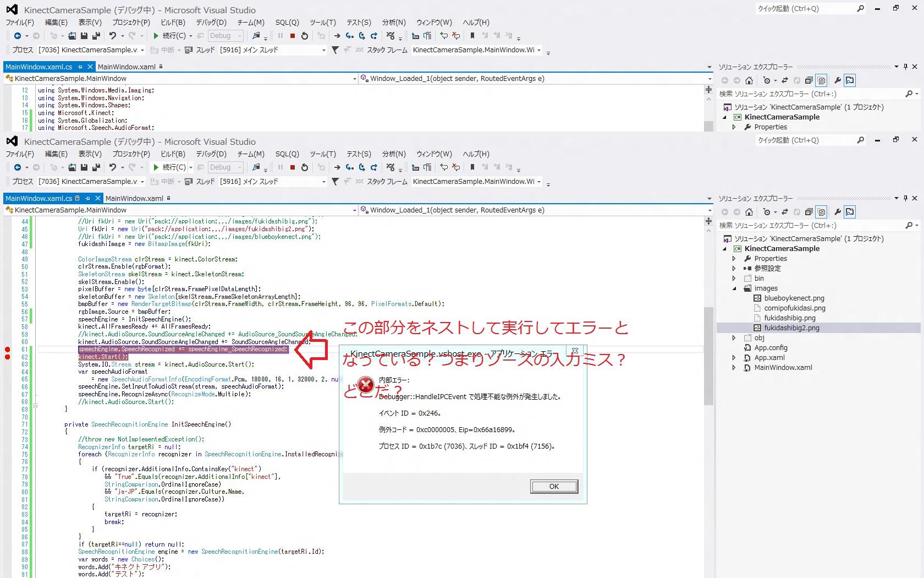Expand the obj folder in Solution Explorer
Image resolution: width=924 pixels, height=578 pixels.
point(734,338)
